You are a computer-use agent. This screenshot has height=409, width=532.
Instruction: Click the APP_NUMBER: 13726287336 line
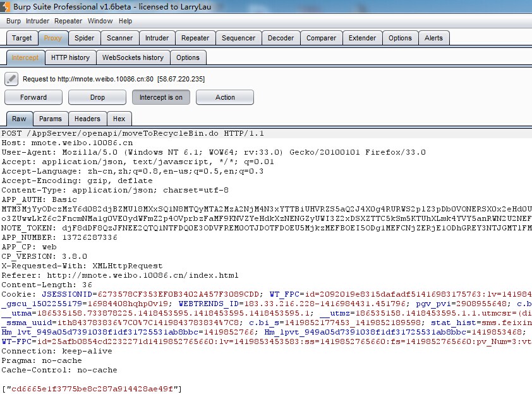click(59, 237)
